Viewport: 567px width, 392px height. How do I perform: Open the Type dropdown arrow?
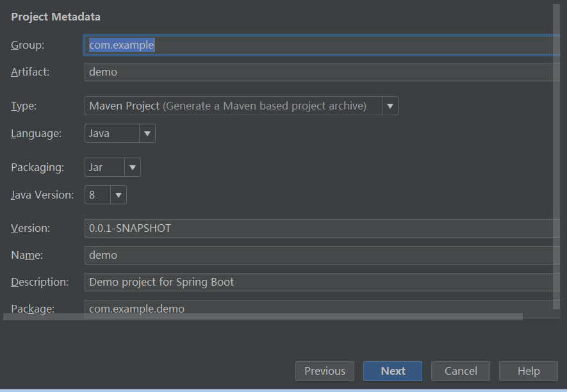pyautogui.click(x=390, y=106)
